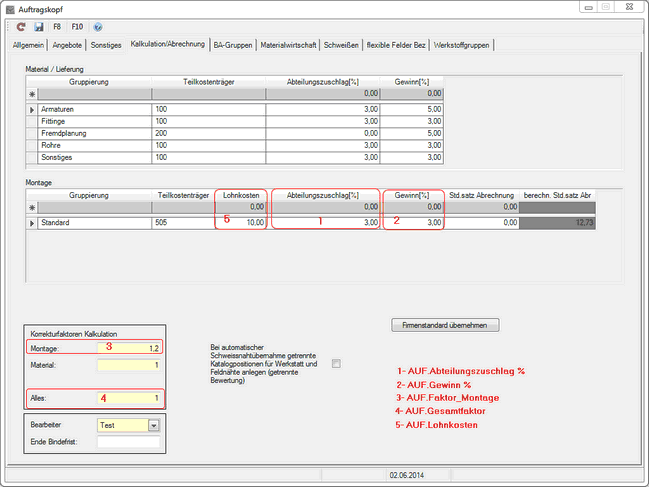
Task: Open the BA-Gruppen tab
Action: (x=233, y=45)
